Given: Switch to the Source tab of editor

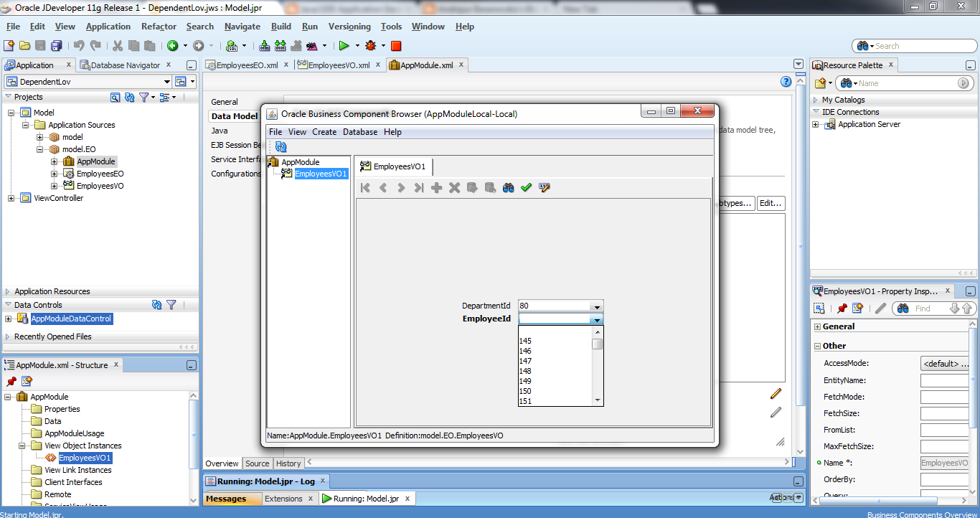Looking at the screenshot, I should (x=258, y=463).
